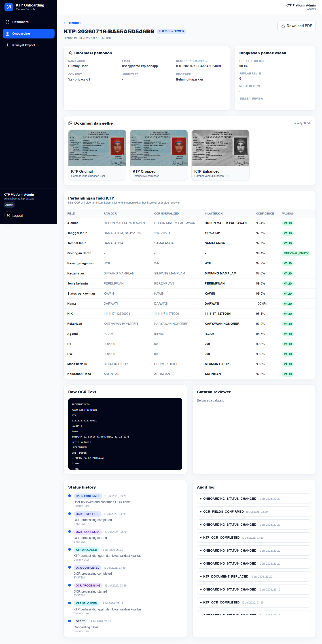Click the image icon beside Dokumen dan selfie
Image resolution: width=322 pixels, height=644 pixels.
[70, 123]
